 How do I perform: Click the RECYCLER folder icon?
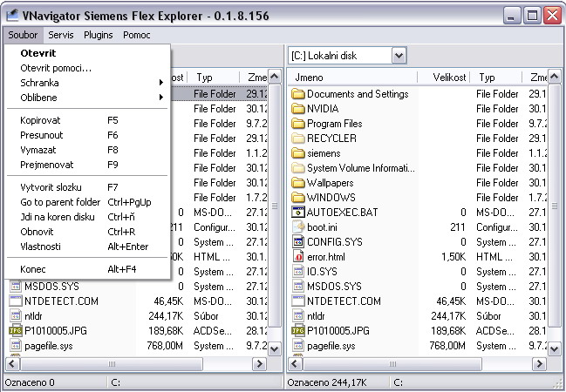pyautogui.click(x=297, y=139)
